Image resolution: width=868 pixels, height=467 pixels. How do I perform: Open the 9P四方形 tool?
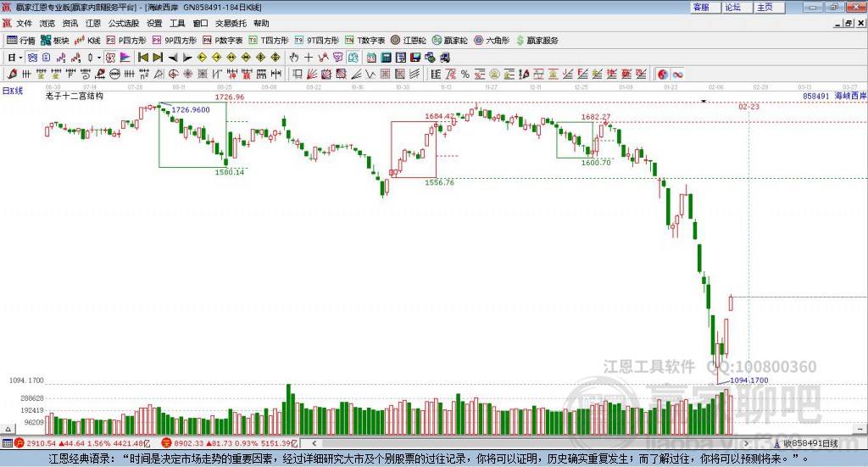pyautogui.click(x=175, y=41)
